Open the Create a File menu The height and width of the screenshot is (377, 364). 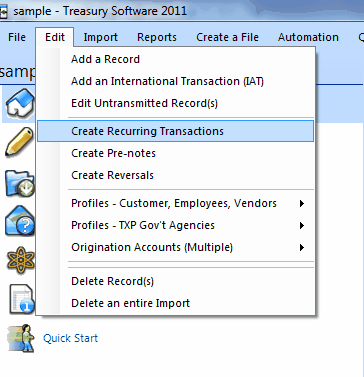coord(227,37)
